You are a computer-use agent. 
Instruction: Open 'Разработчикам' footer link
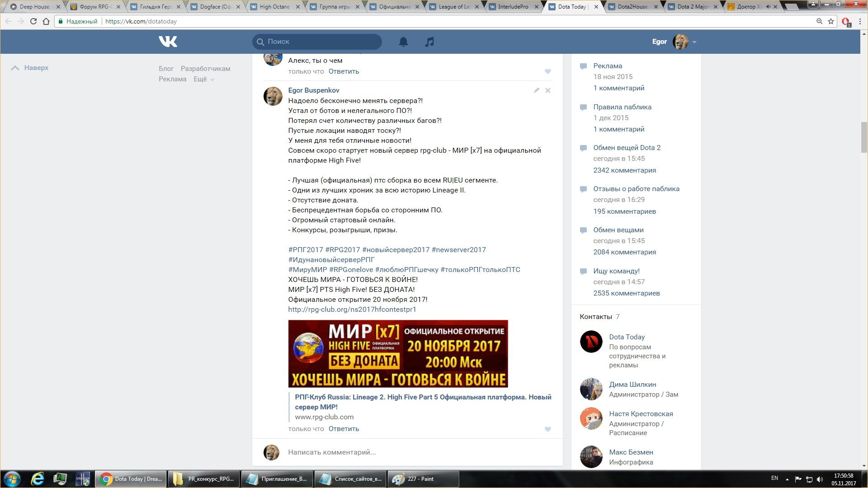tap(205, 69)
